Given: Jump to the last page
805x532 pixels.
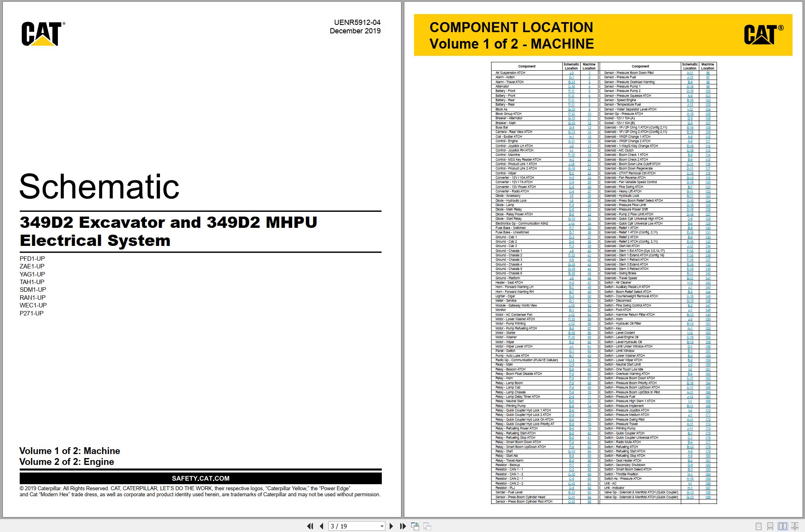Looking at the screenshot, I should pyautogui.click(x=403, y=526).
